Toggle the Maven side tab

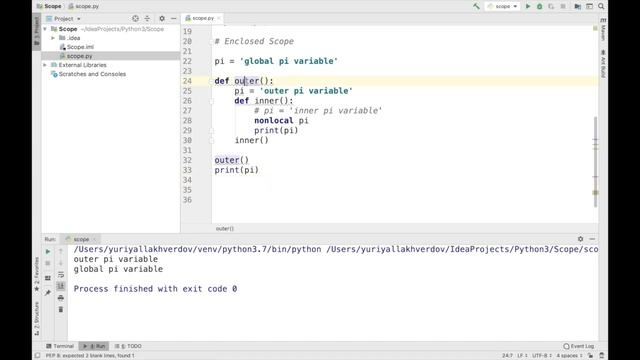click(603, 29)
